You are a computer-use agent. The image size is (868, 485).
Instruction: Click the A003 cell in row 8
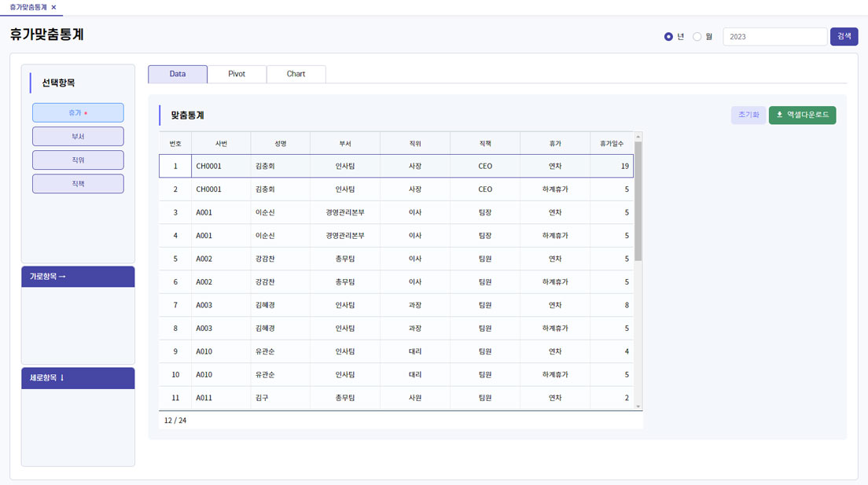tap(222, 329)
